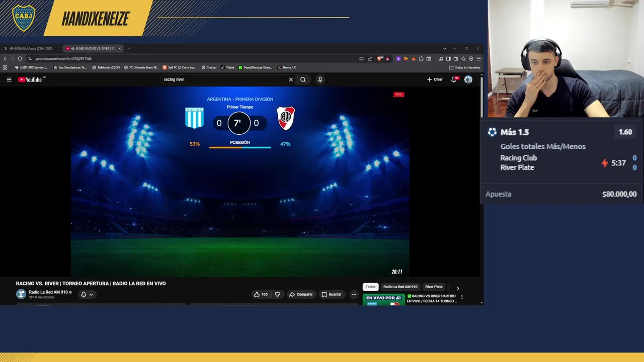This screenshot has height=362, width=644.
Task: Open the share page icon in address bar
Action: (x=370, y=59)
